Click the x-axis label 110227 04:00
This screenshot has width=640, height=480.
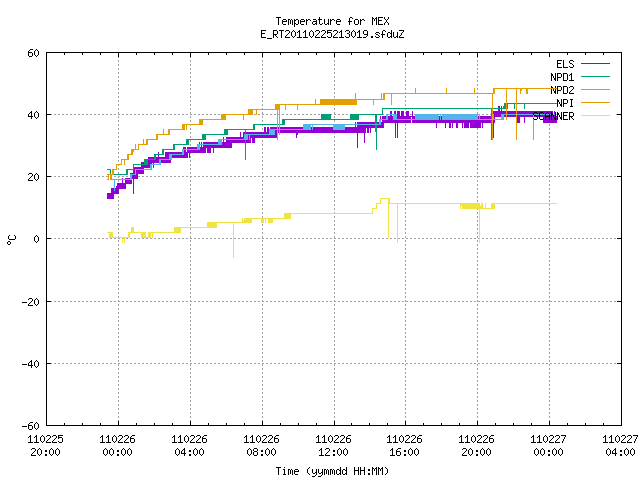pyautogui.click(x=620, y=446)
